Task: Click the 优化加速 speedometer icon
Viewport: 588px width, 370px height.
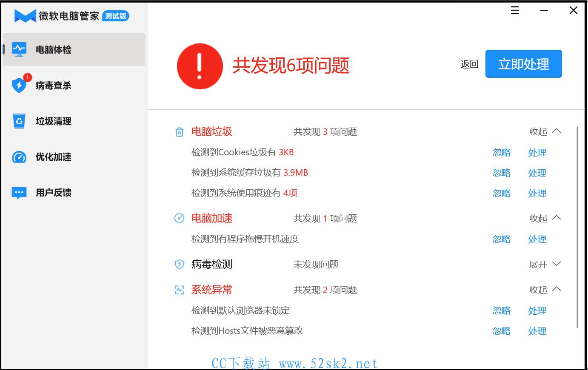Action: 19,157
